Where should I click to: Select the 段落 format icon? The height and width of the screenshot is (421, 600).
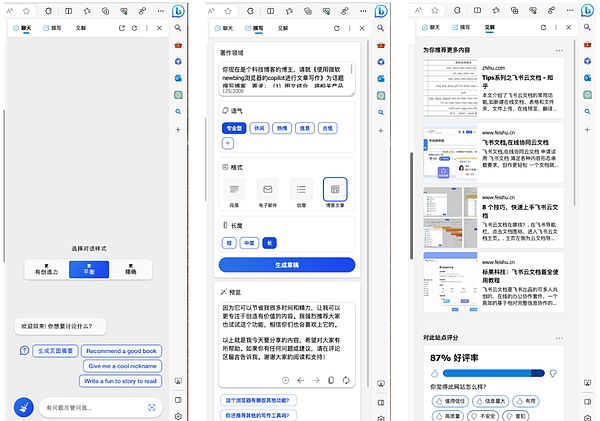coord(233,188)
